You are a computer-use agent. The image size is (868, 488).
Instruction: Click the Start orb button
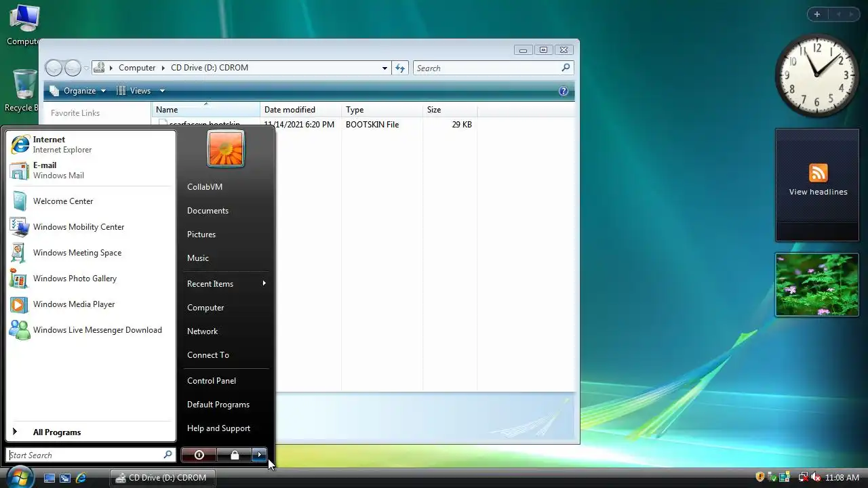[18, 476]
